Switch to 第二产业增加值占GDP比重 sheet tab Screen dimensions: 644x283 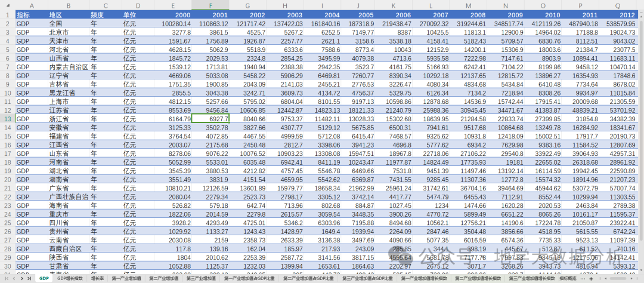pos(308,278)
